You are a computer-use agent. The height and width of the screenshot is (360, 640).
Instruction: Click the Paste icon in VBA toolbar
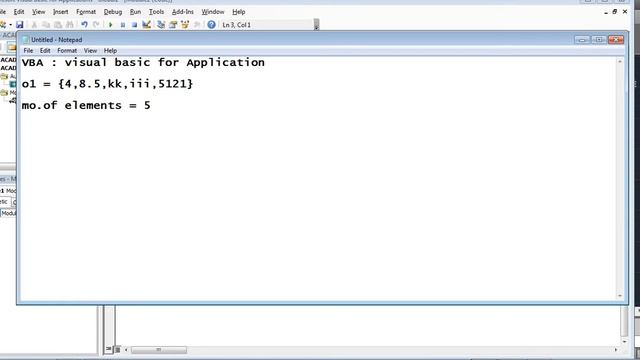pyautogui.click(x=58, y=25)
